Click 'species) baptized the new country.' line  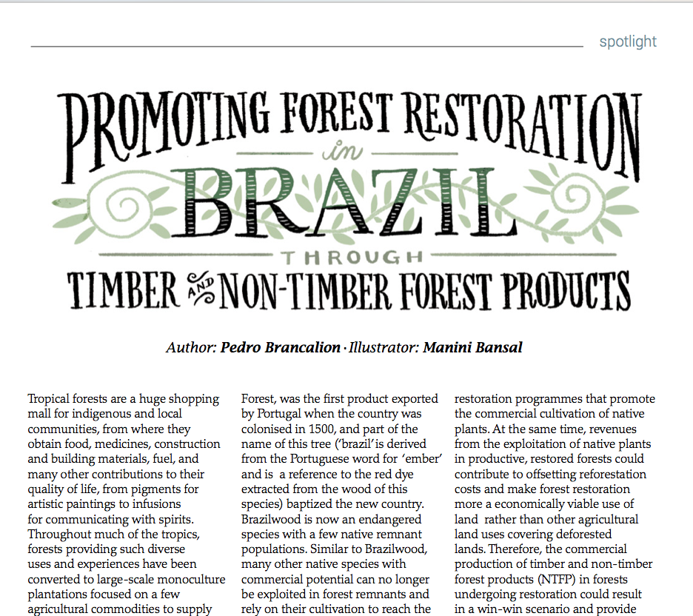(x=332, y=503)
